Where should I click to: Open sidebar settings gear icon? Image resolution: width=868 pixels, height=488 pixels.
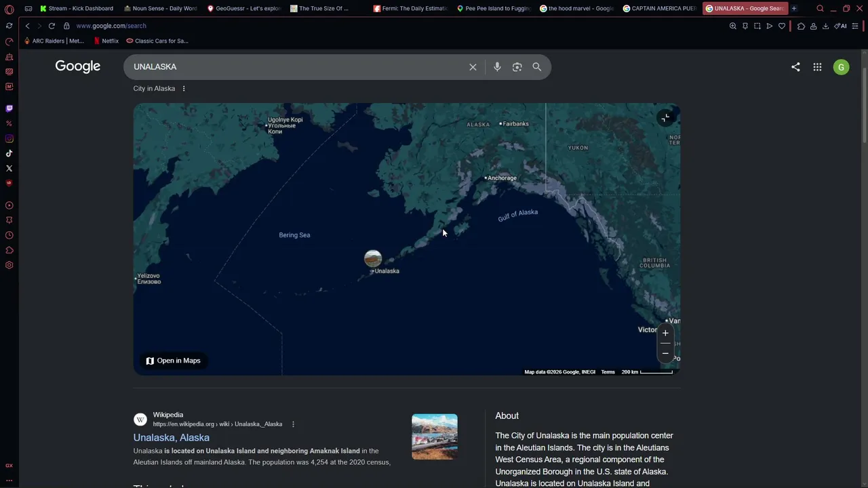tap(9, 265)
